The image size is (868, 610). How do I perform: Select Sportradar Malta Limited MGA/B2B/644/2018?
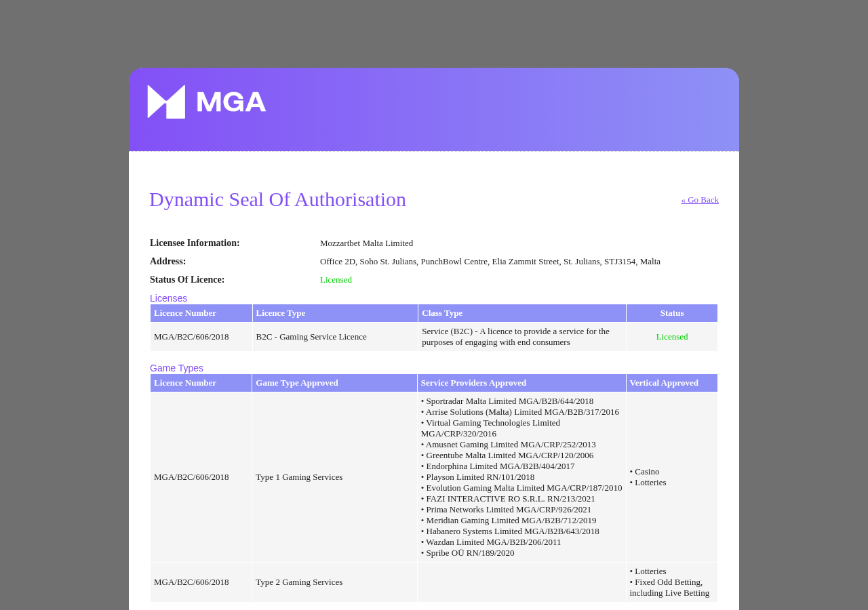507,401
